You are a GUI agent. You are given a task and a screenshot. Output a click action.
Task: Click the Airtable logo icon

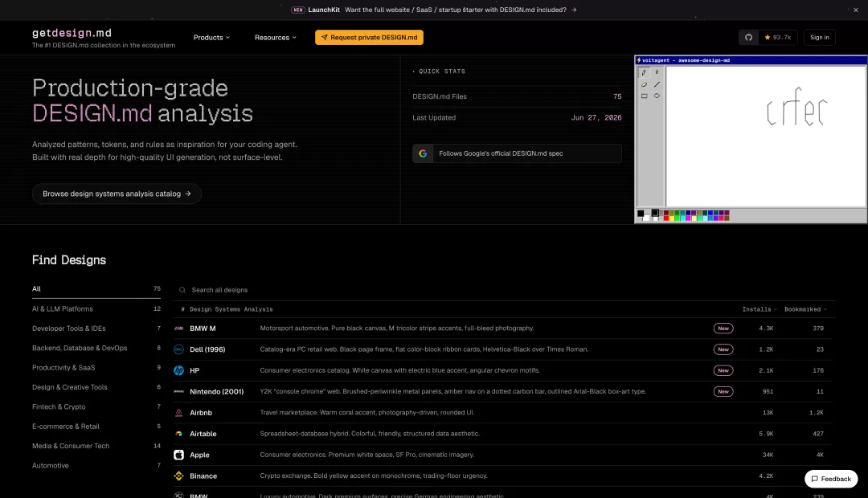(178, 434)
